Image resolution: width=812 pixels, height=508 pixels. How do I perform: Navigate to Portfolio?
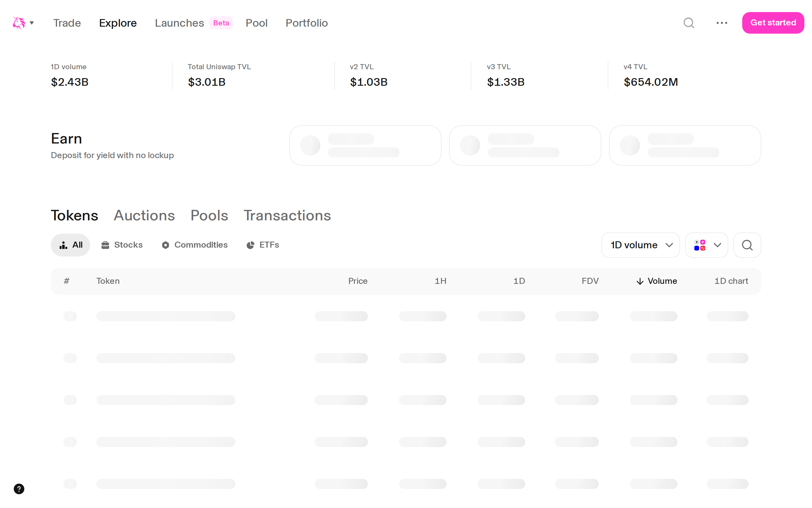[307, 23]
